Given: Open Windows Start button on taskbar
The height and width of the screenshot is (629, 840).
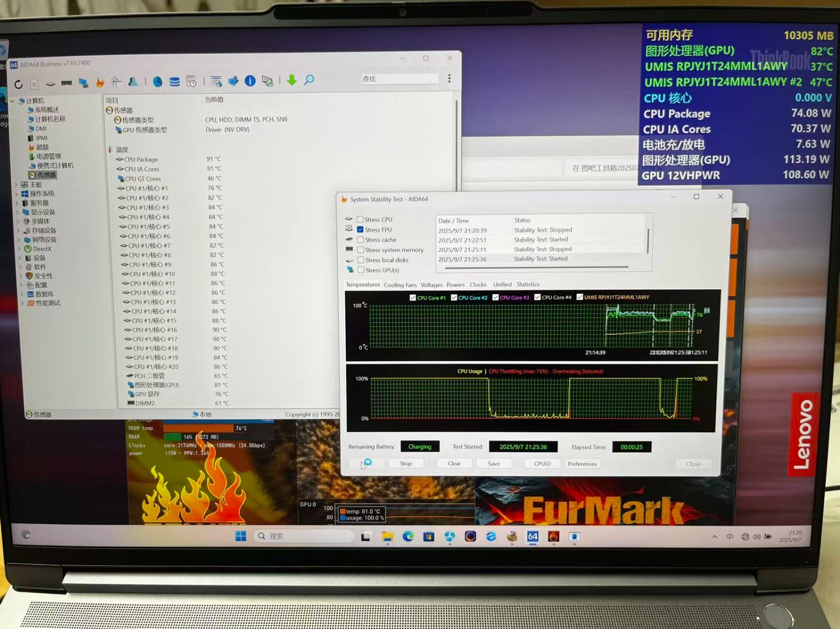Looking at the screenshot, I should [x=241, y=536].
